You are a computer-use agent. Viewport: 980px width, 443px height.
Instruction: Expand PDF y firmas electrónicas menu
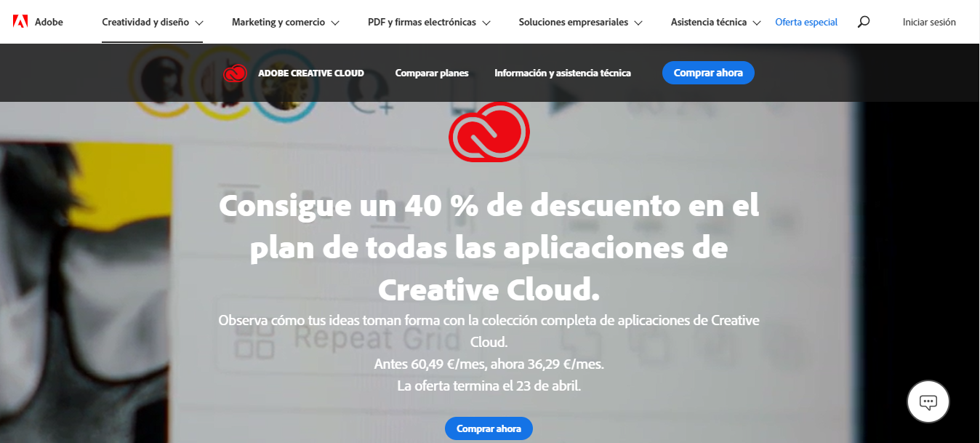click(x=429, y=22)
